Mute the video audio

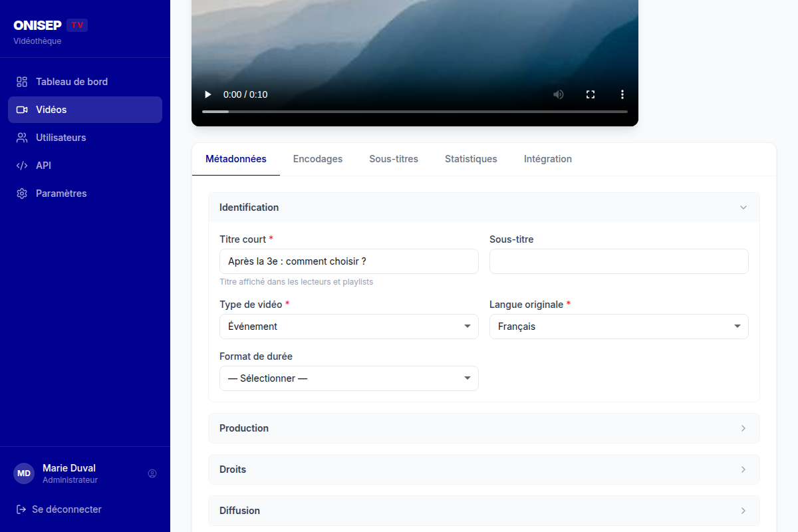click(x=559, y=94)
